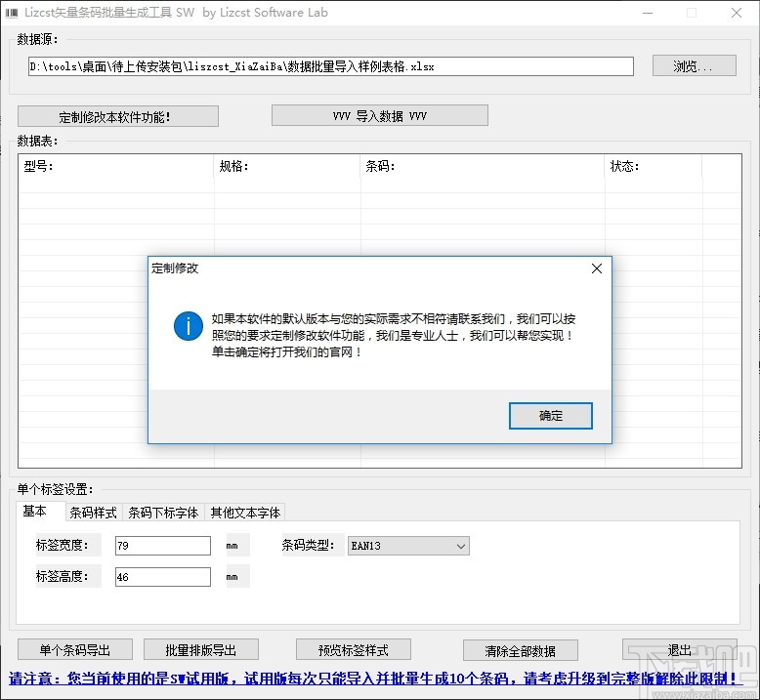Click the barcode app icon in the title bar
This screenshot has width=760, height=700.
12,13
